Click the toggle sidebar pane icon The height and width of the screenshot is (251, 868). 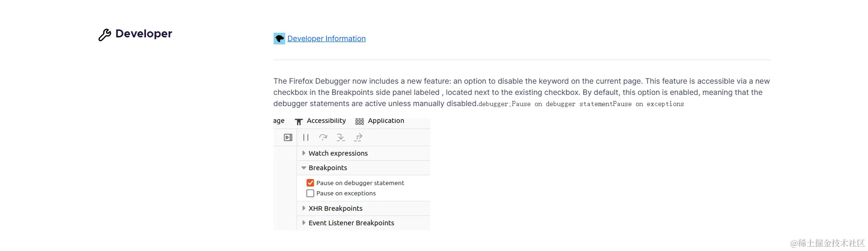[x=288, y=137]
